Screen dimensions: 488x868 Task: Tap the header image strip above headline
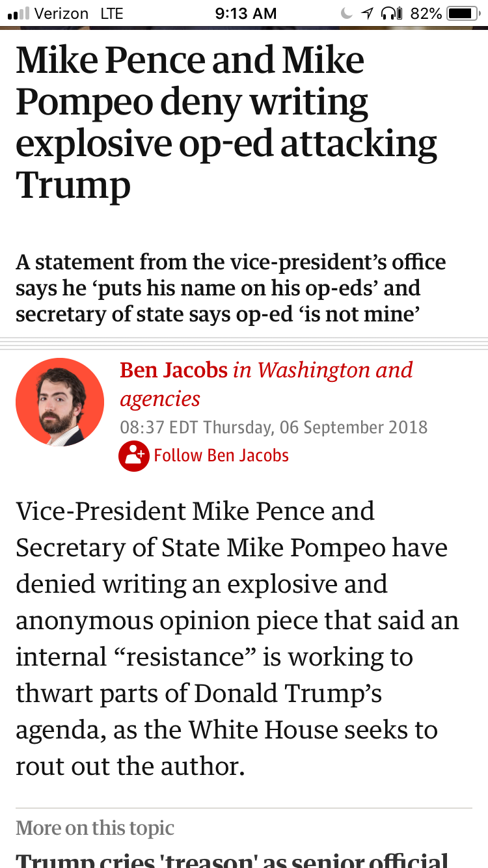[244, 28]
